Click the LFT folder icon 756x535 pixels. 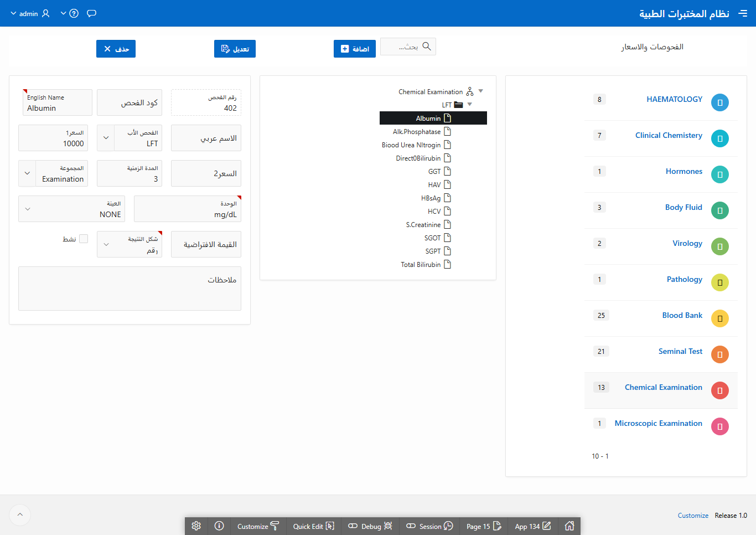point(458,105)
